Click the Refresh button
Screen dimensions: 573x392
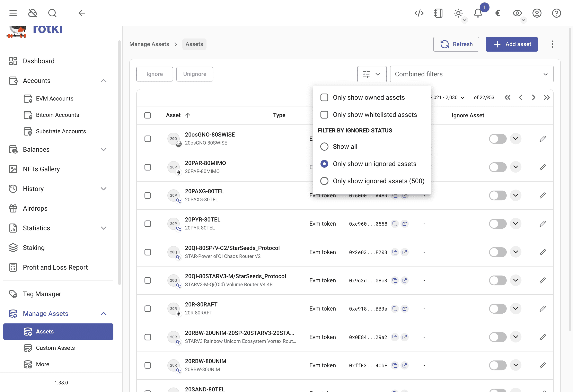pos(456,44)
